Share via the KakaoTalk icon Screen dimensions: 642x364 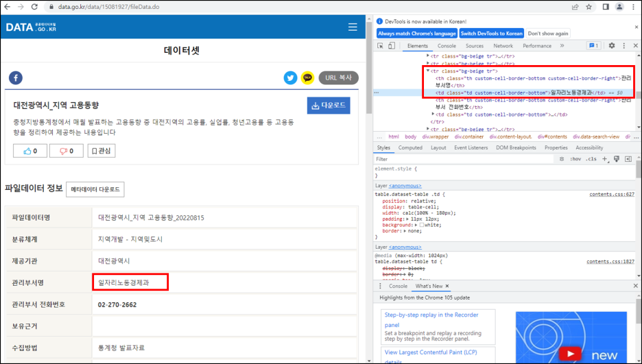click(x=307, y=77)
